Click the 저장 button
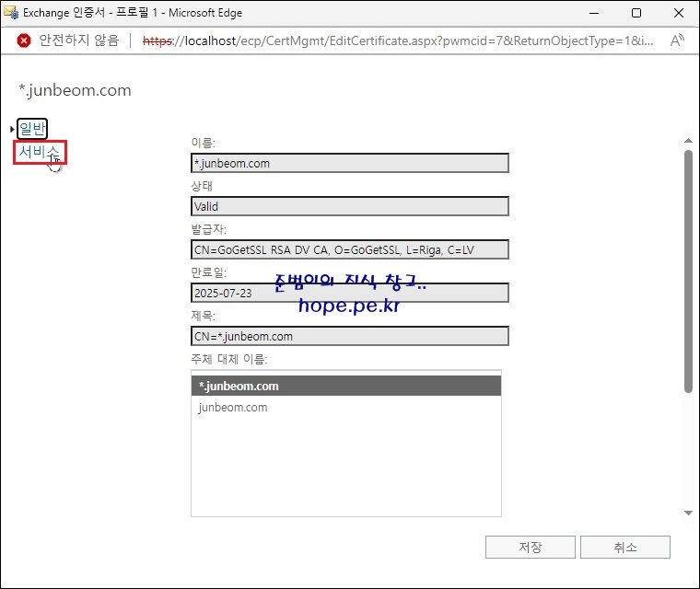Viewport: 700px width, 589px height. (x=531, y=547)
